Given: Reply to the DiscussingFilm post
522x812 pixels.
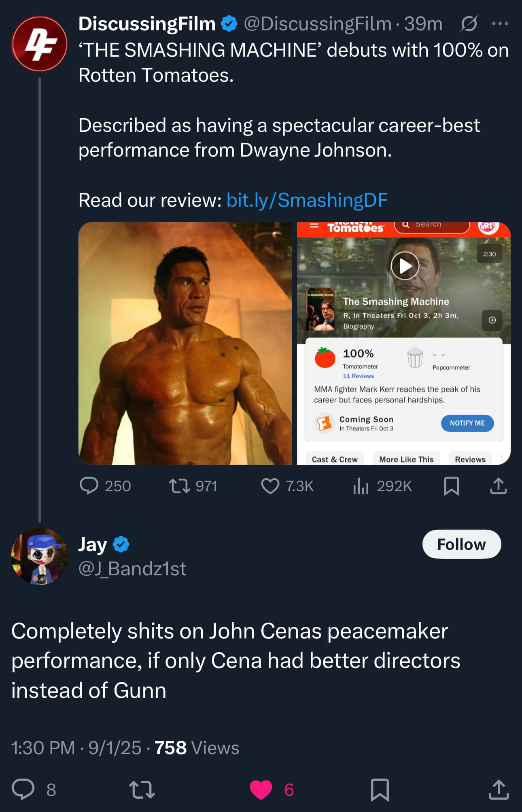Looking at the screenshot, I should point(89,486).
